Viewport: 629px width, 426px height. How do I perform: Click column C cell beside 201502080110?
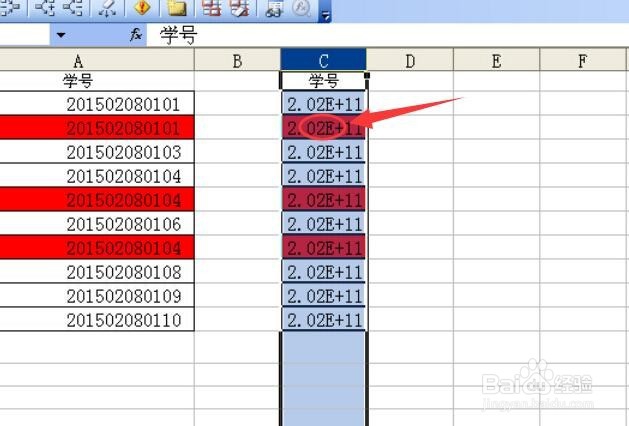click(x=323, y=320)
